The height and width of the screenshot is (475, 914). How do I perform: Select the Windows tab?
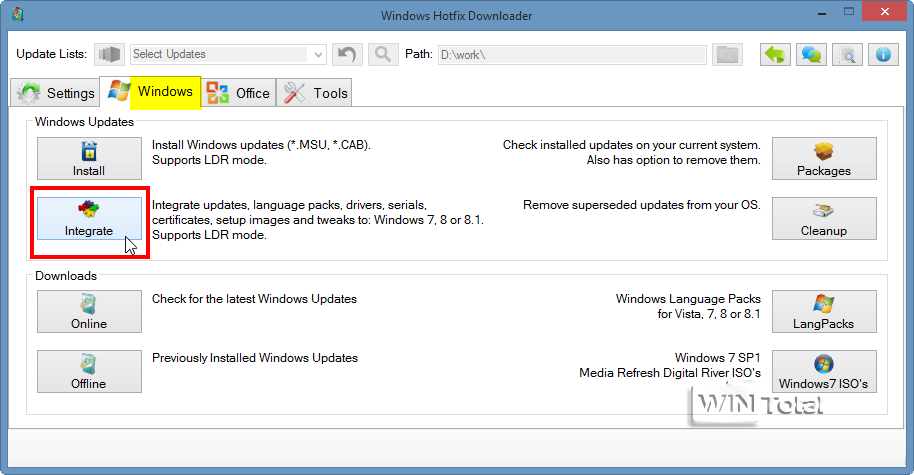[x=150, y=92]
